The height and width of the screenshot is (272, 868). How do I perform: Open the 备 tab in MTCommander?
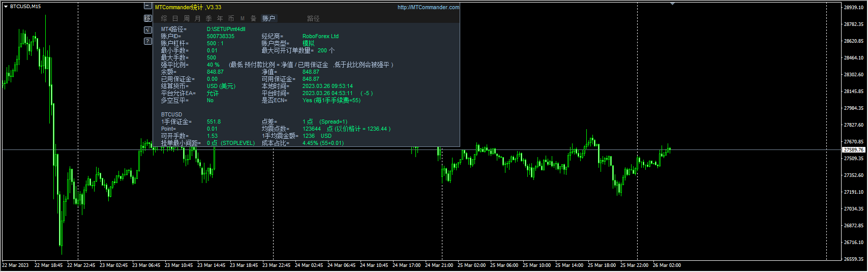(254, 18)
